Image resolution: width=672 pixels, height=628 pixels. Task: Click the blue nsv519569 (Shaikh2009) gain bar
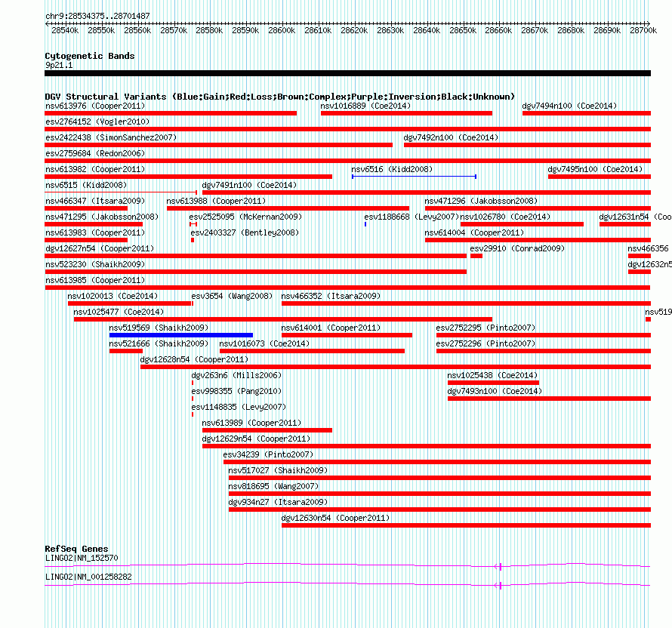point(181,335)
